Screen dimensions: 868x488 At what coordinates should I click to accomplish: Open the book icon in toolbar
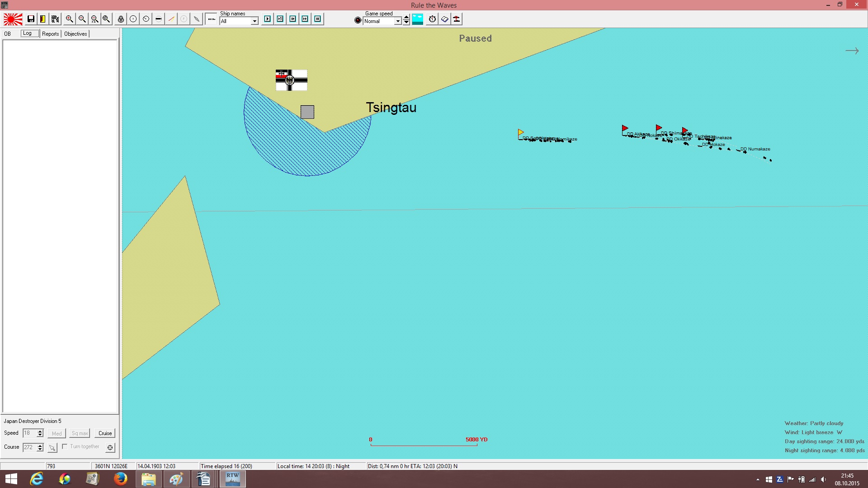click(x=445, y=19)
